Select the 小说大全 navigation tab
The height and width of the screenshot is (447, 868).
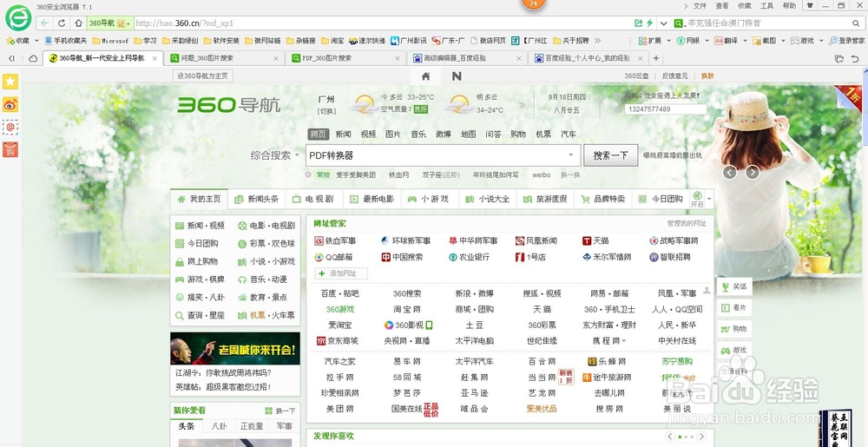(x=488, y=199)
